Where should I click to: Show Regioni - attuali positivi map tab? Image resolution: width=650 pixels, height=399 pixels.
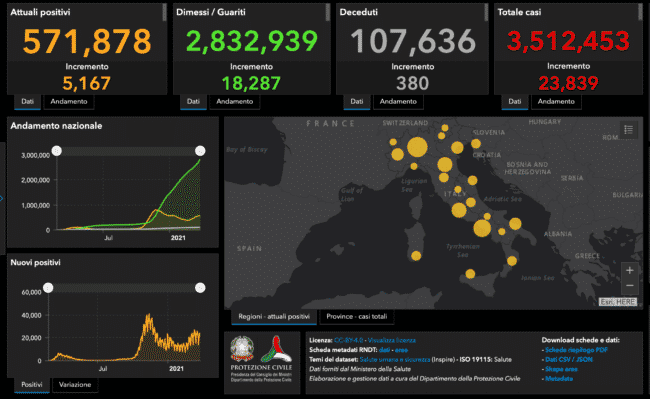[274, 317]
